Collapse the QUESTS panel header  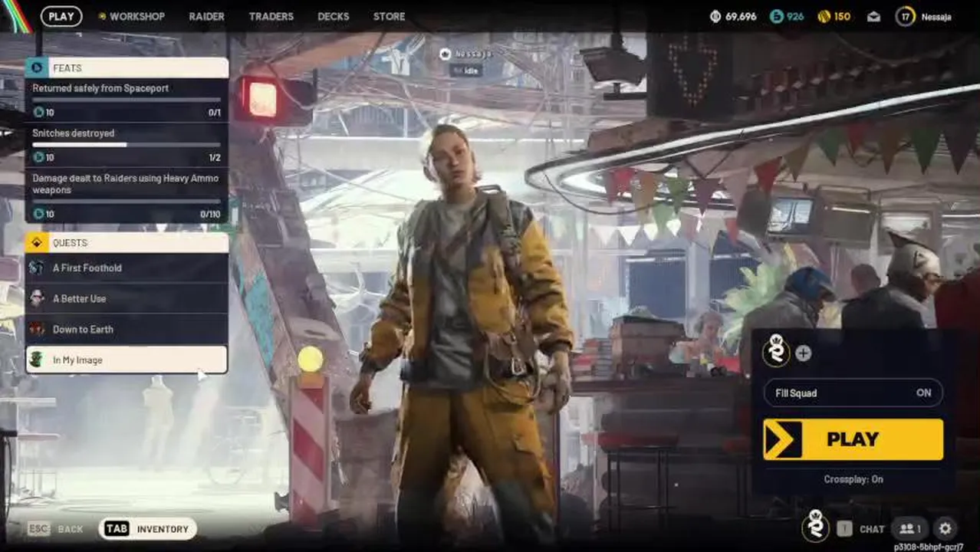(127, 242)
